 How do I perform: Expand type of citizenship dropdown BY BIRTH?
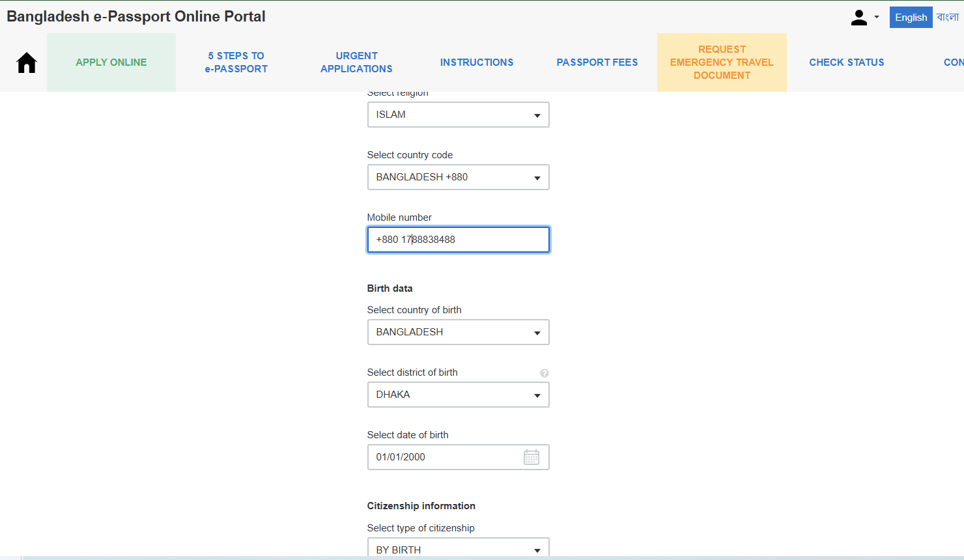pos(459,548)
